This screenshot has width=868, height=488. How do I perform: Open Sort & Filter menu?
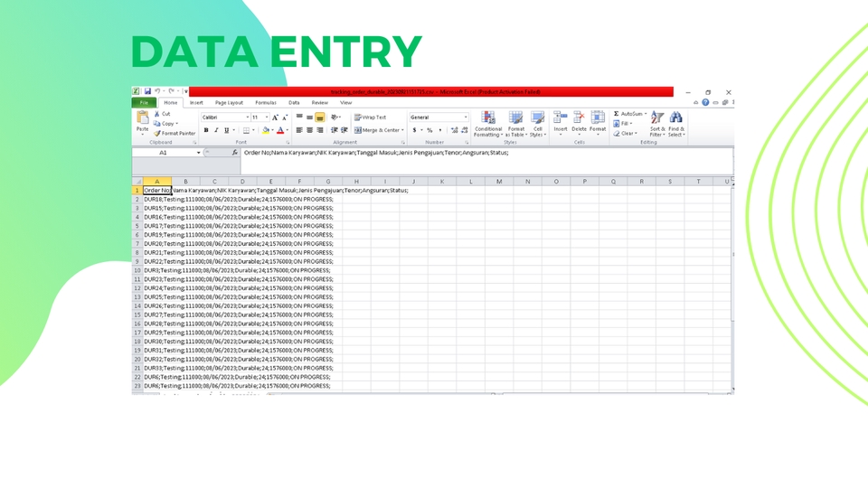(656, 124)
